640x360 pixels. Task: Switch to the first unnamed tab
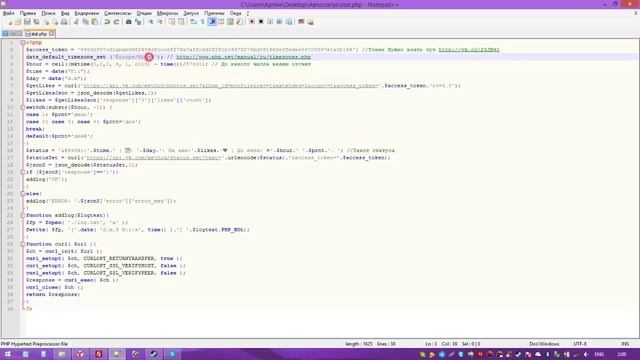12,34
